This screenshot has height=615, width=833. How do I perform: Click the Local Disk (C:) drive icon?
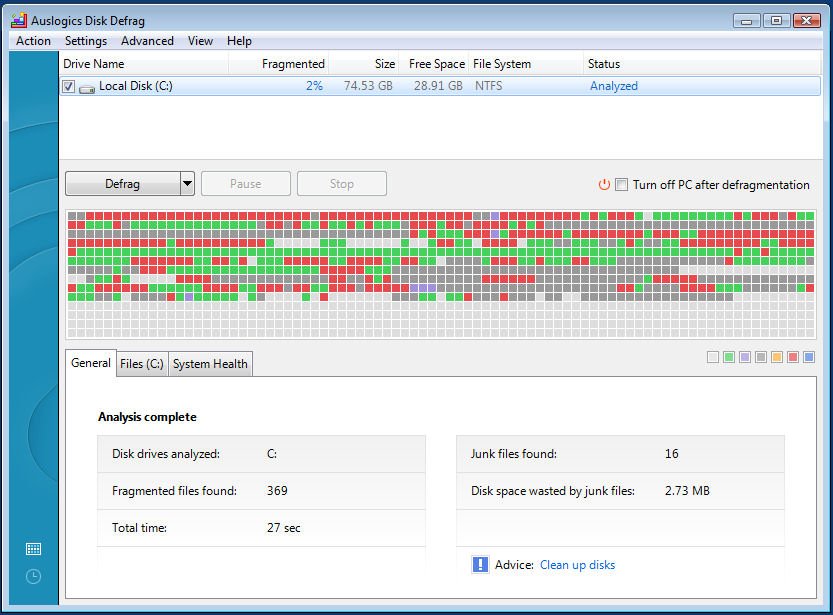click(x=88, y=87)
